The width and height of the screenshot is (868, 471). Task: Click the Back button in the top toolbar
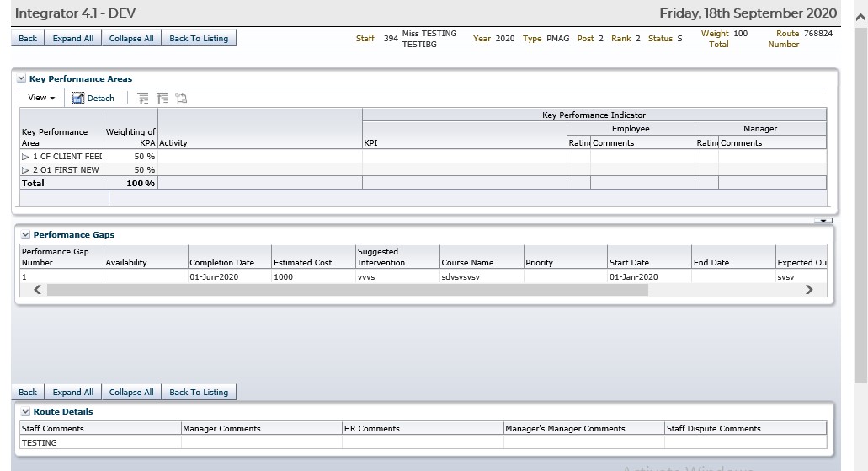click(28, 39)
